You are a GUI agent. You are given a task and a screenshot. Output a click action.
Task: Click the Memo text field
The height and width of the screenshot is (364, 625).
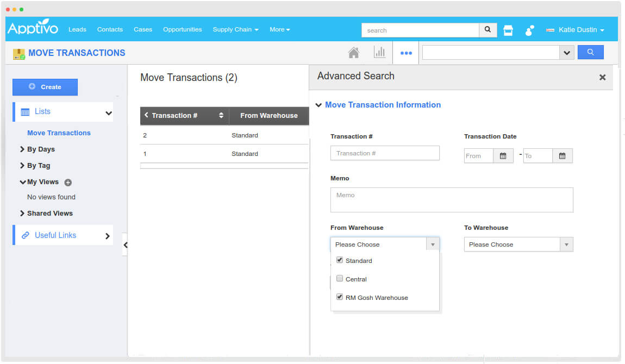[x=451, y=200]
